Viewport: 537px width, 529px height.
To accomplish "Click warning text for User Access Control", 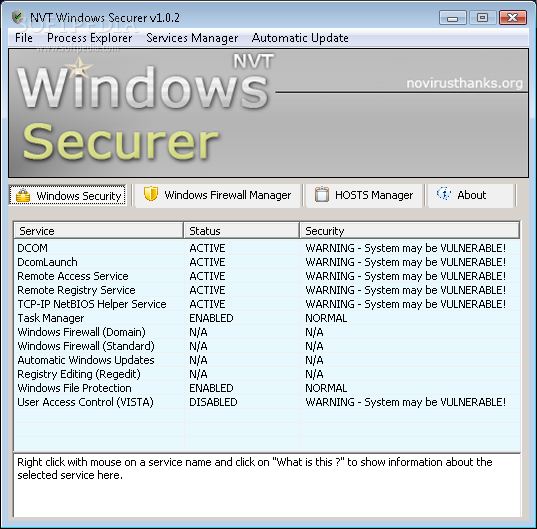I will (x=405, y=402).
